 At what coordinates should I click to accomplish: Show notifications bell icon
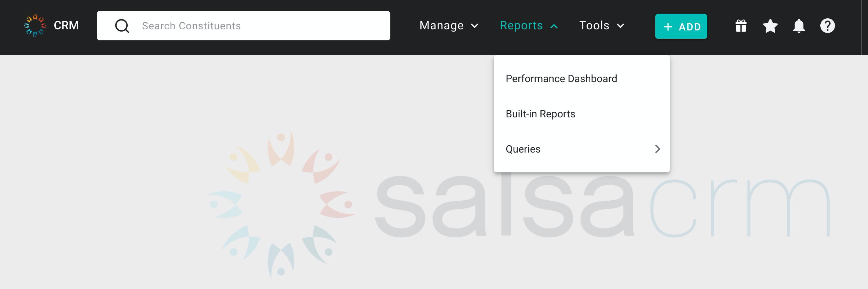pyautogui.click(x=799, y=26)
